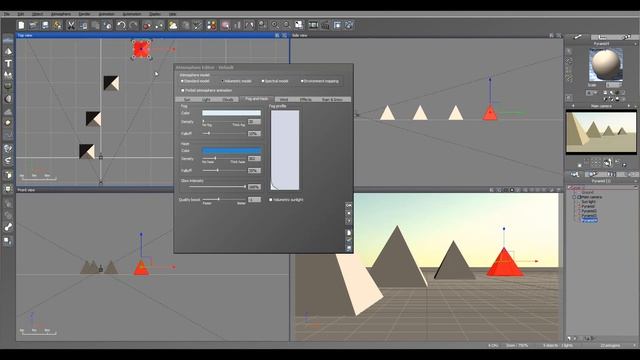Click the Glow intensity slider
This screenshot has height=360, width=640.
(217, 187)
